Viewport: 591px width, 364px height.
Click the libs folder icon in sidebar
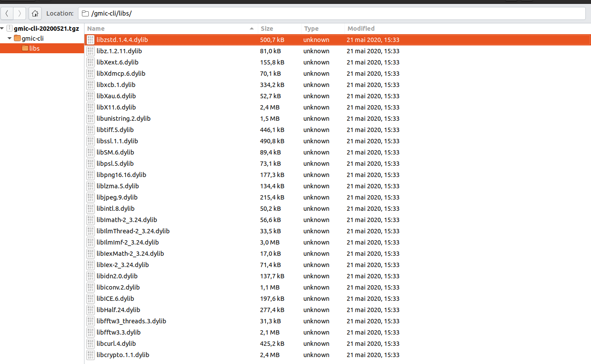[25, 48]
